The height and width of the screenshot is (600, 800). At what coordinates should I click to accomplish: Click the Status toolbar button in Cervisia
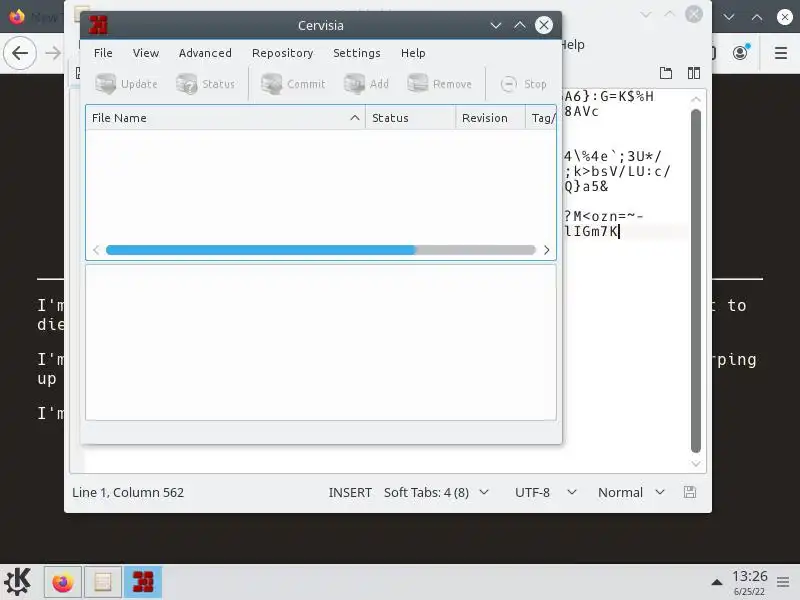coord(205,84)
